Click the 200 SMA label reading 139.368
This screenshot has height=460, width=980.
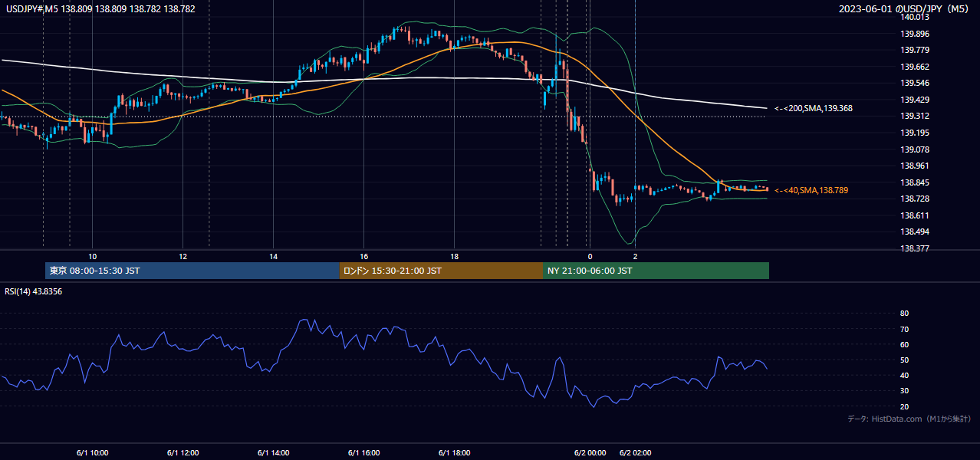[813, 109]
